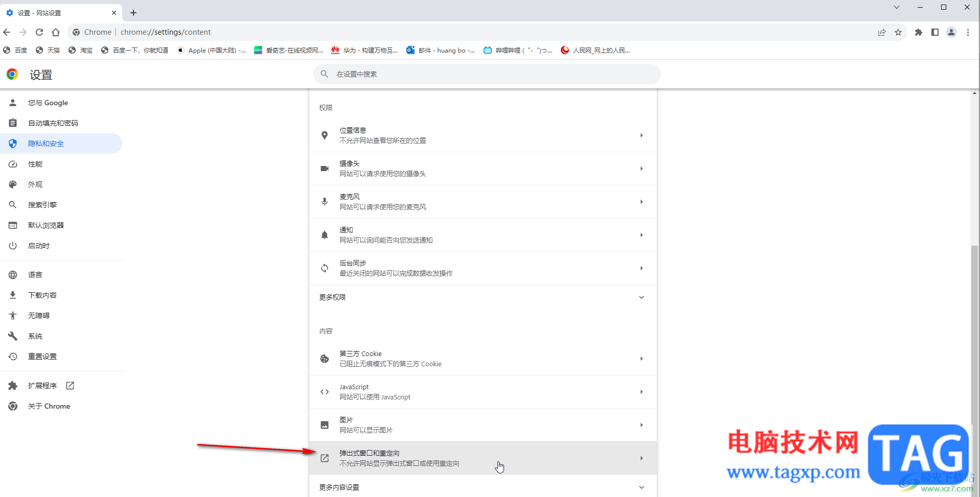Open the home page
Viewport: 980px width, 497px height.
point(56,32)
